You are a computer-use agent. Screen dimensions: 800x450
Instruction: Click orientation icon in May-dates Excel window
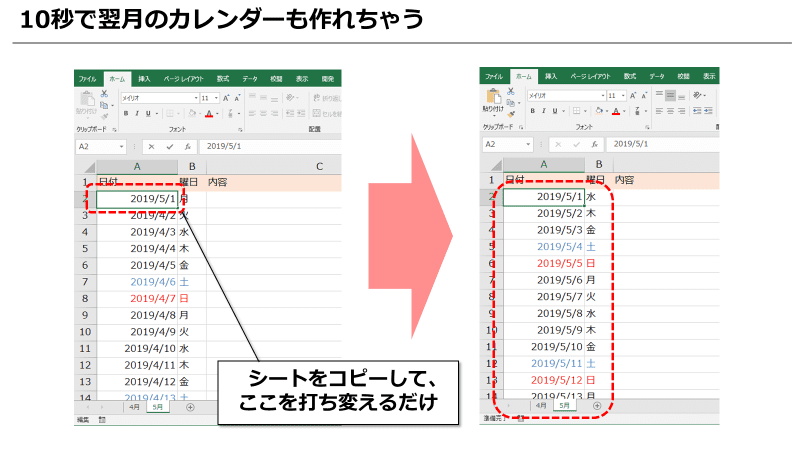coord(697,95)
